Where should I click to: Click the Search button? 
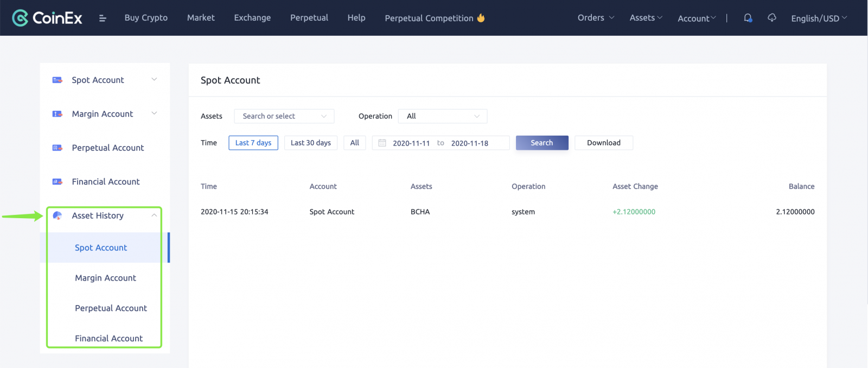tap(542, 143)
